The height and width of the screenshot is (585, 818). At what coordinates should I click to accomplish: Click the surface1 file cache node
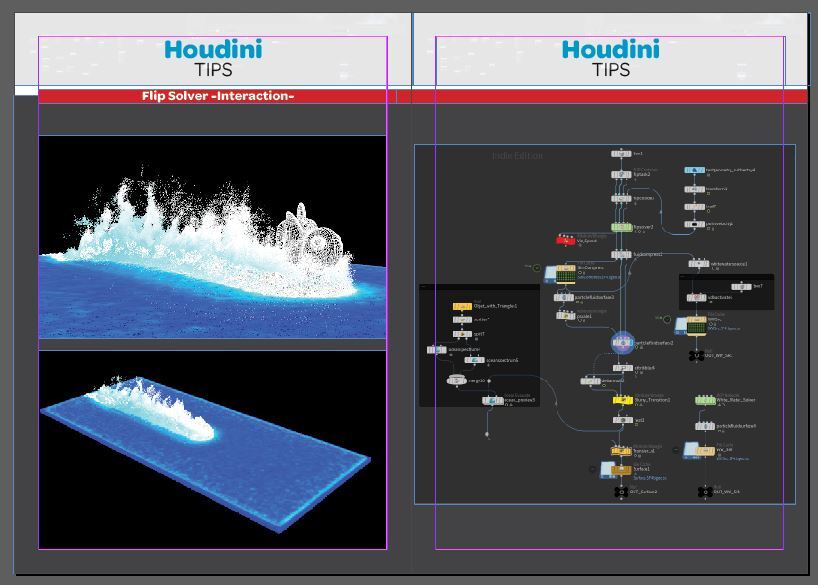(621, 470)
